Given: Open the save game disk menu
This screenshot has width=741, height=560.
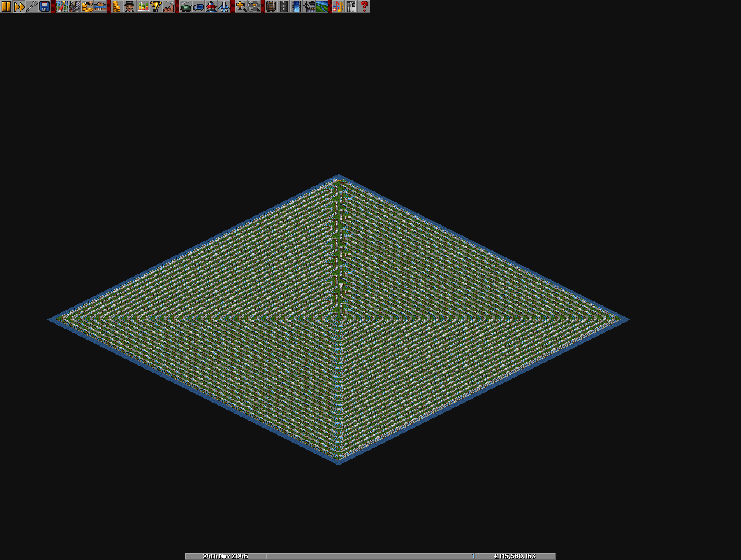Looking at the screenshot, I should [45, 6].
